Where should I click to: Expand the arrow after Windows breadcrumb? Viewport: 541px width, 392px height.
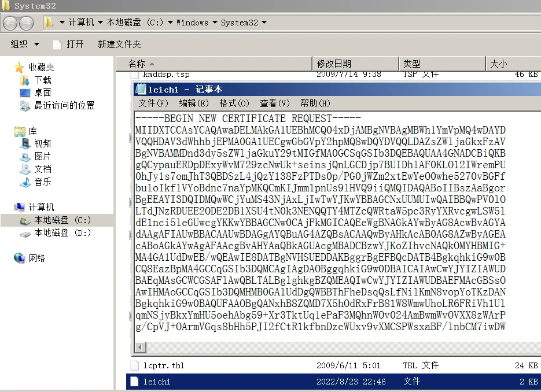(x=215, y=23)
